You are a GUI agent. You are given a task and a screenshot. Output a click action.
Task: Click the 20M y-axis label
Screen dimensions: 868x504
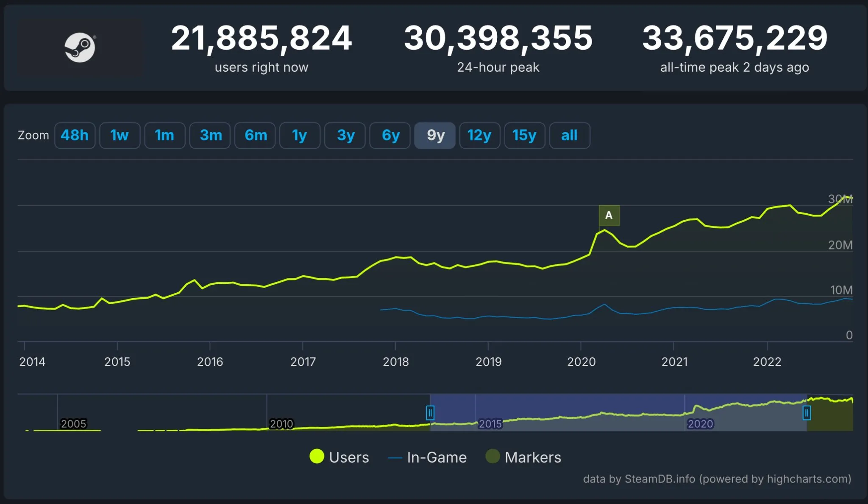(x=840, y=245)
